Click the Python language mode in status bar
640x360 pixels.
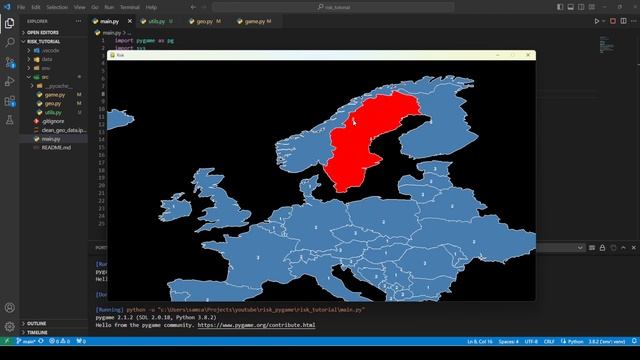point(572,341)
